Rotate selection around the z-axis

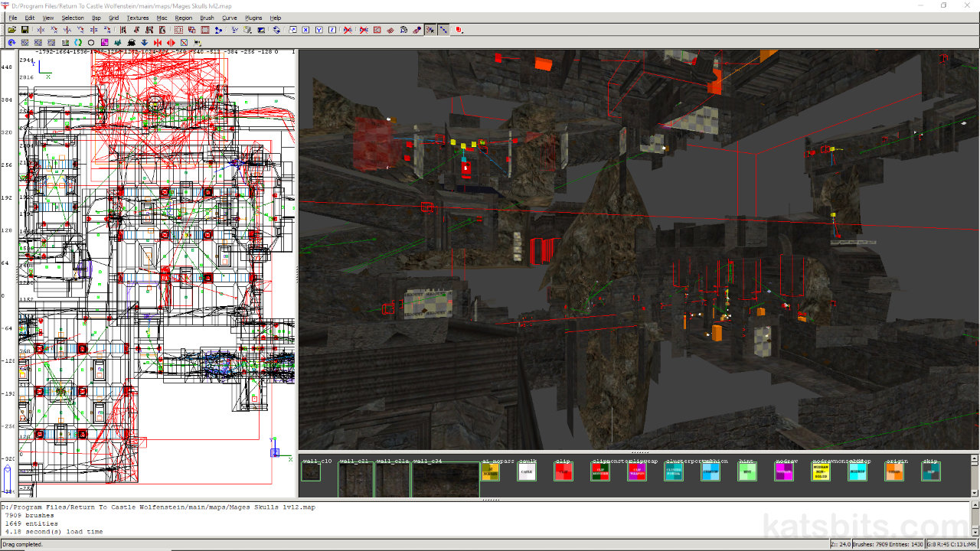(x=107, y=30)
